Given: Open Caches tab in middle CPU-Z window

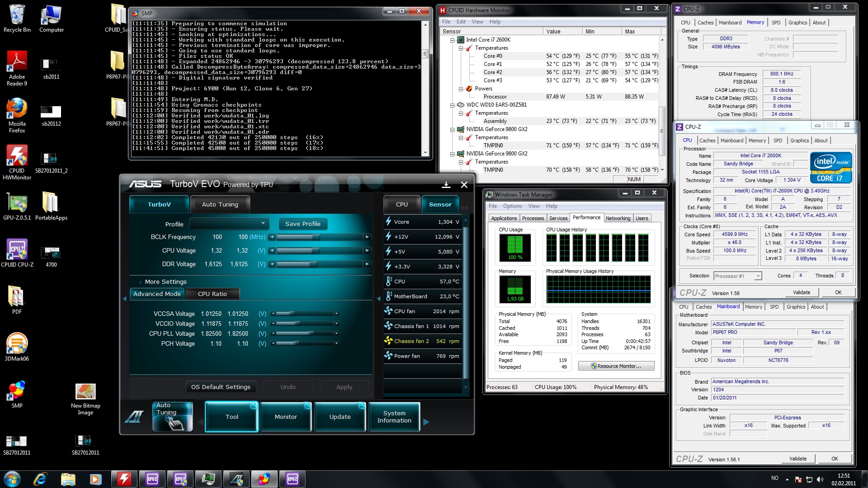Looking at the screenshot, I should (707, 141).
